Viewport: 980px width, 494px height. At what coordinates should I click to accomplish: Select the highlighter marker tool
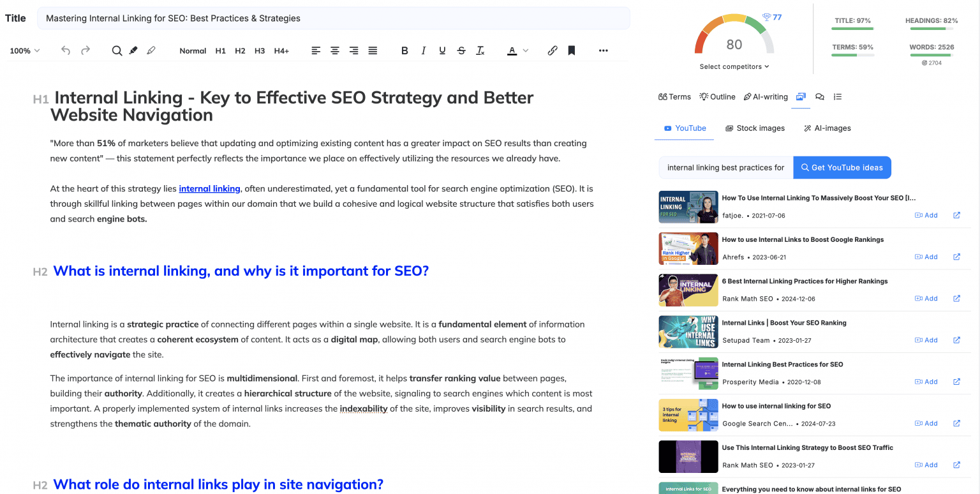point(133,50)
